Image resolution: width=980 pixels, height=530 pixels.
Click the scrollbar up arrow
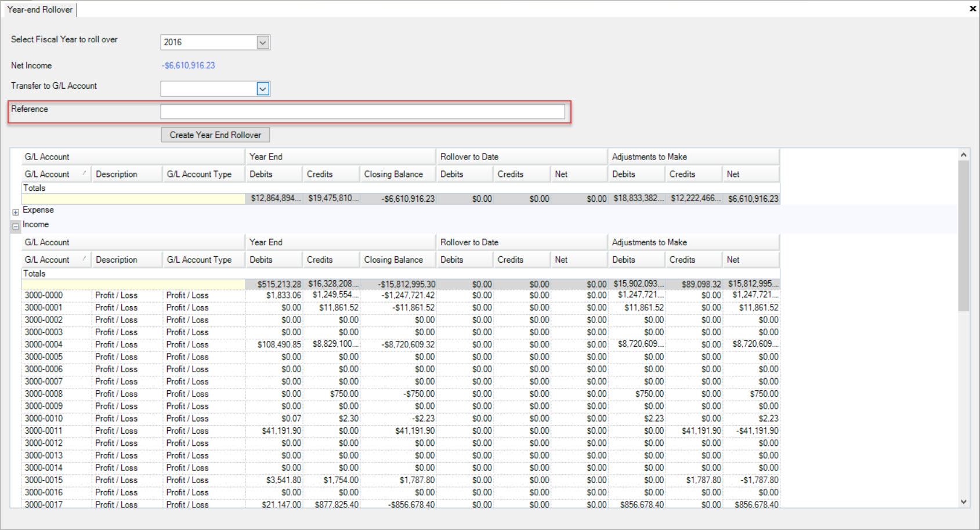click(x=963, y=155)
